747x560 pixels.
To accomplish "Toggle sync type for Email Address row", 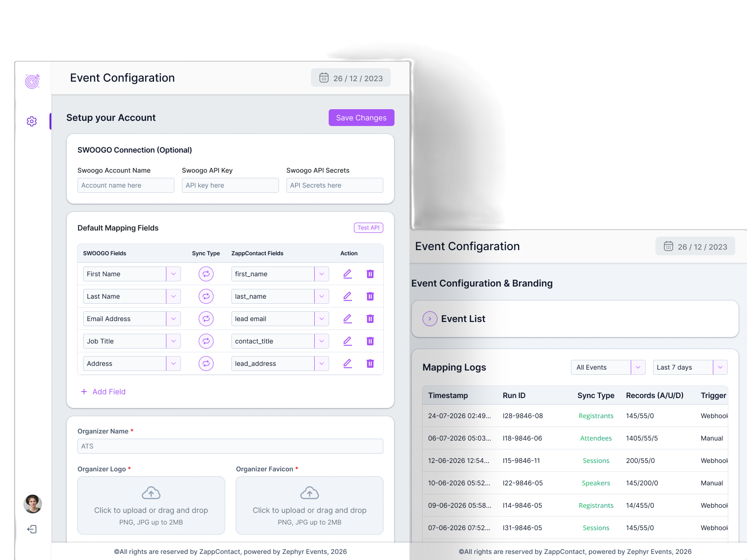I will [206, 319].
